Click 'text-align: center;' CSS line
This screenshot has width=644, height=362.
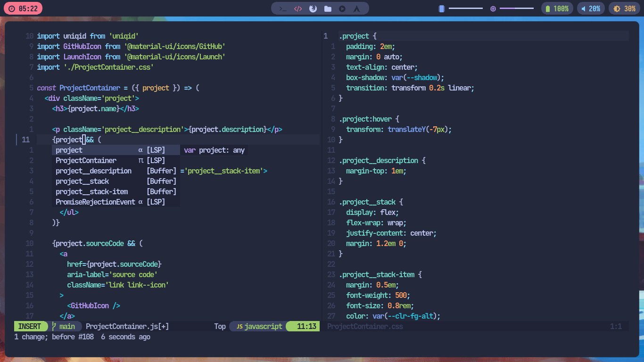coord(382,67)
